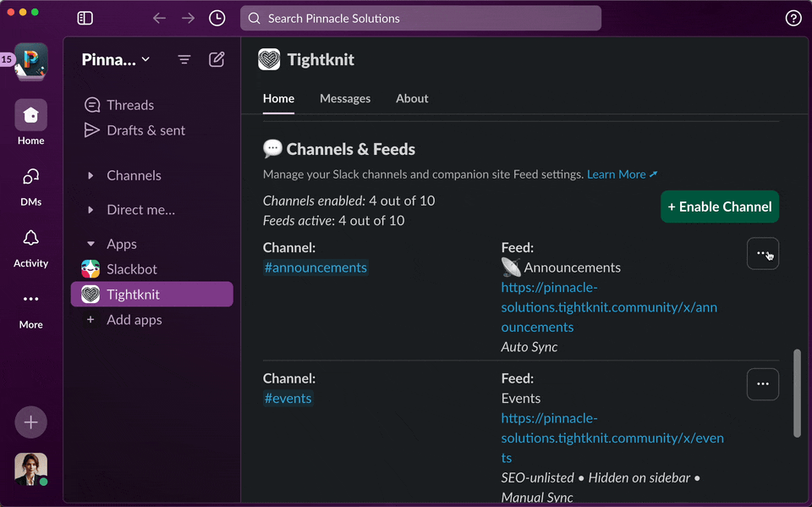Click the 'Auto Sync' label

coord(529,347)
